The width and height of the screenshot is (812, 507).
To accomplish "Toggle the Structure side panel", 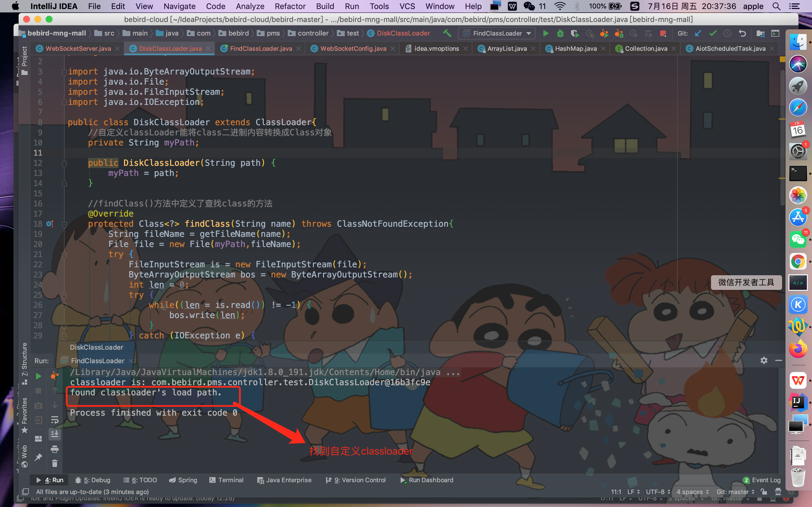I will [24, 364].
